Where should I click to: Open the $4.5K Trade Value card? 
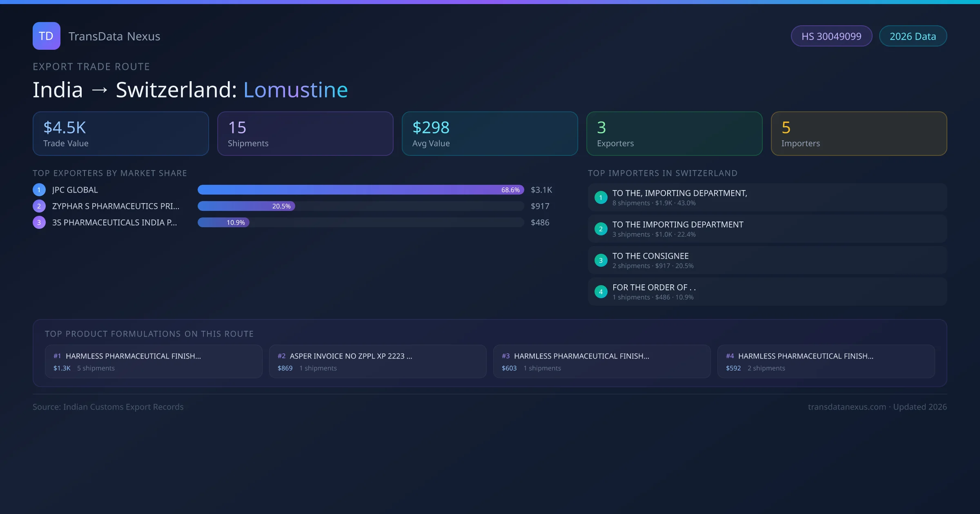pyautogui.click(x=120, y=133)
